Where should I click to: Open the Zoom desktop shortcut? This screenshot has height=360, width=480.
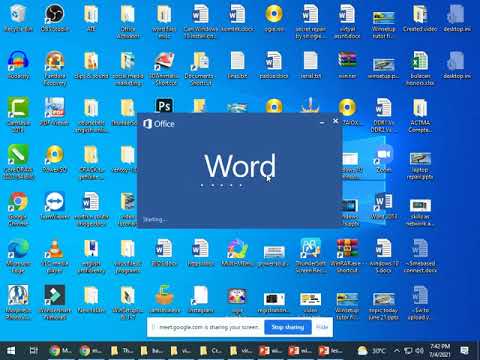384,159
